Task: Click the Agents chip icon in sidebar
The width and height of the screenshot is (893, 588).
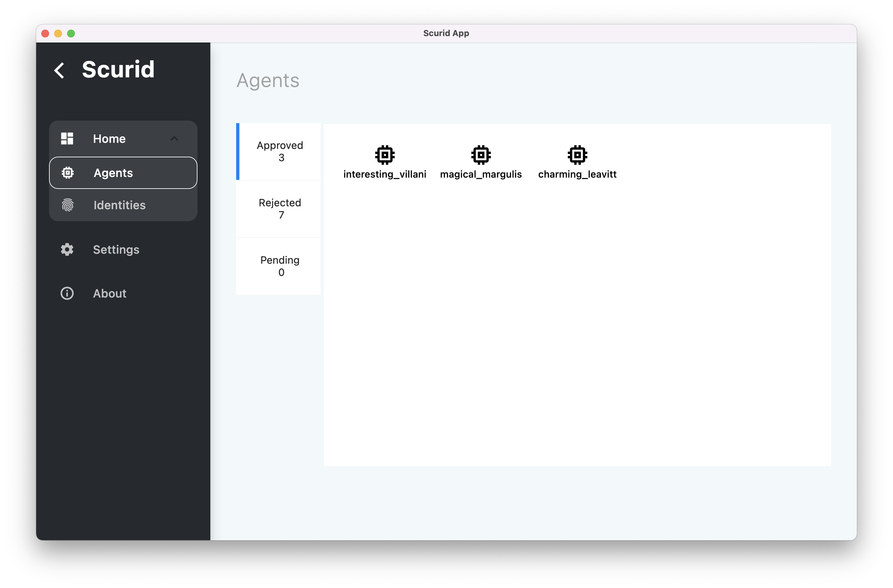Action: [x=67, y=172]
